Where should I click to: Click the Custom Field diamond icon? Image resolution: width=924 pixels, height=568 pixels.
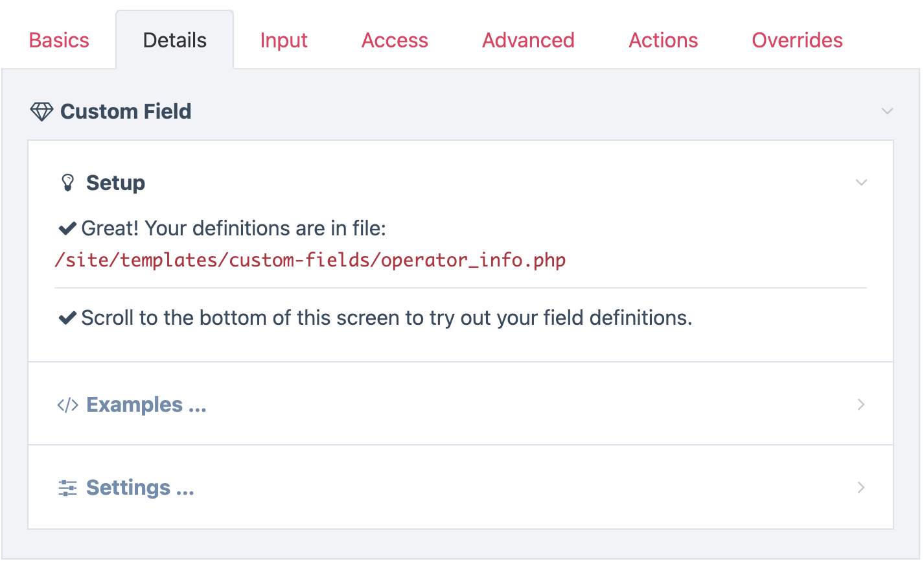41,112
